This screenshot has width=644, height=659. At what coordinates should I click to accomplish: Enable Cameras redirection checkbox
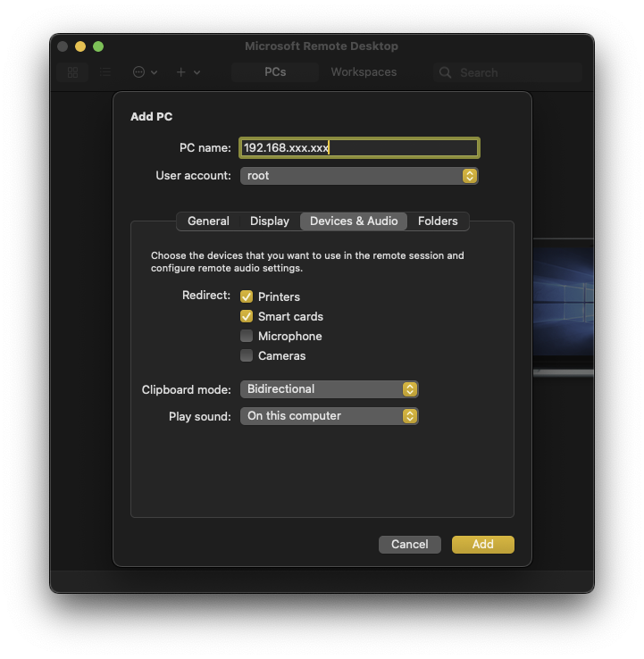(247, 356)
